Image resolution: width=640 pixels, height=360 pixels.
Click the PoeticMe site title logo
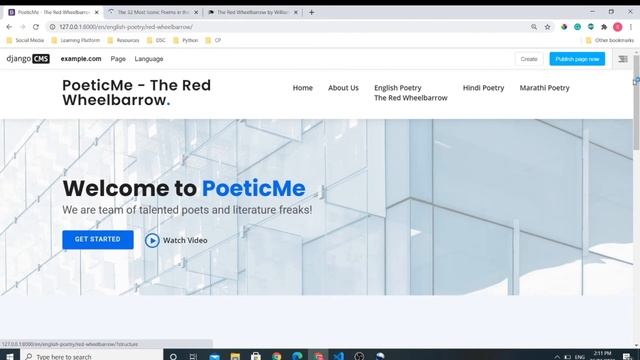click(136, 93)
